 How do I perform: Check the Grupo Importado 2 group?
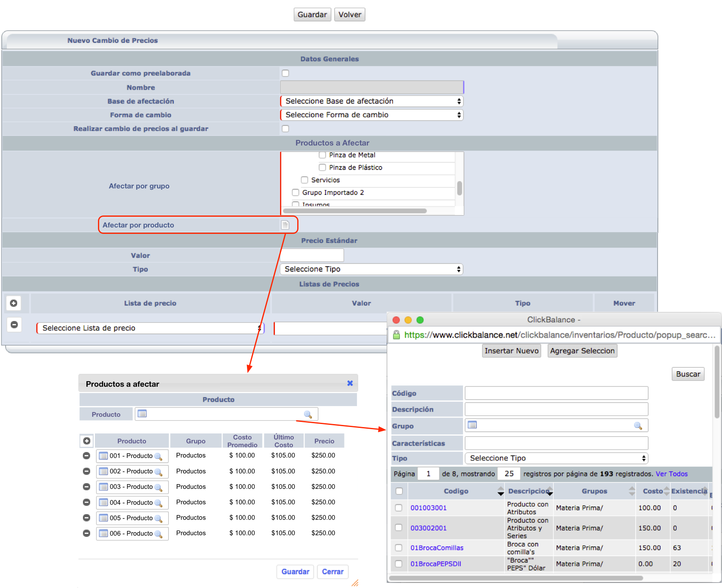[x=296, y=192]
